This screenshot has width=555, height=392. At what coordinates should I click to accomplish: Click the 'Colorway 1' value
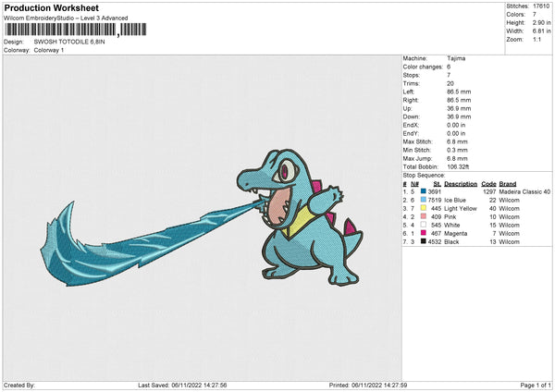tap(49, 50)
